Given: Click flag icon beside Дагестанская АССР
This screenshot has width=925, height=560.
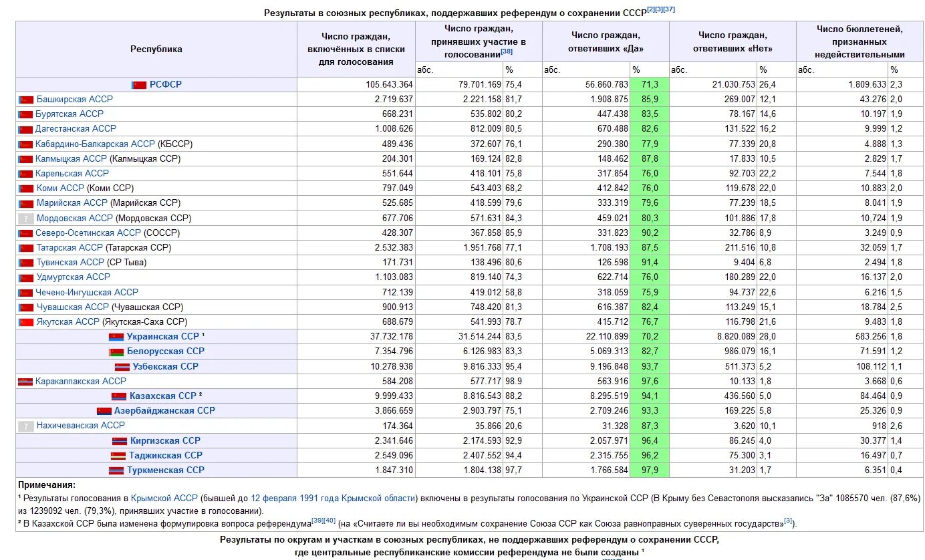Looking at the screenshot, I should pos(26,129).
